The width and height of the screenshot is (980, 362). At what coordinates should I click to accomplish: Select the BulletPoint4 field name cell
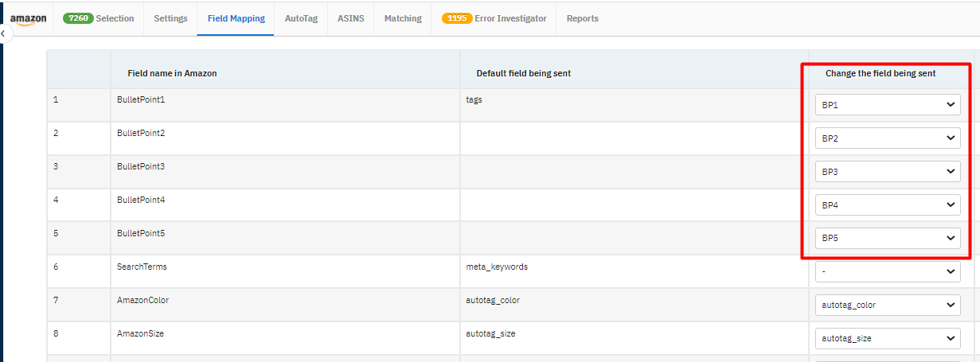pyautogui.click(x=285, y=205)
